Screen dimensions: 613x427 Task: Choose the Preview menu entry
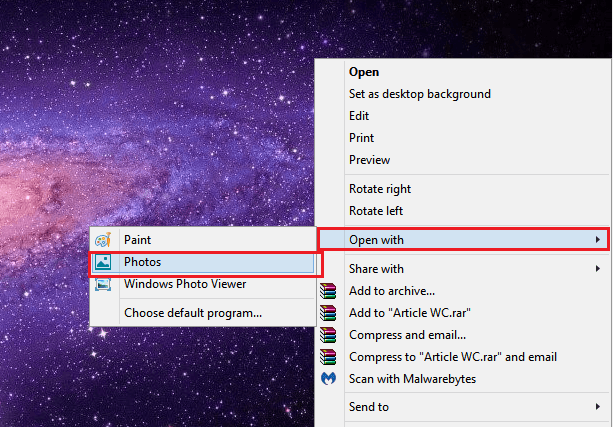(463, 160)
